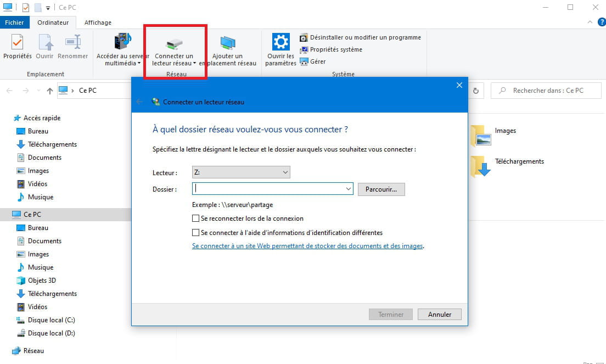Select Disque local (D:)
Image resolution: width=606 pixels, height=364 pixels.
(x=46, y=333)
